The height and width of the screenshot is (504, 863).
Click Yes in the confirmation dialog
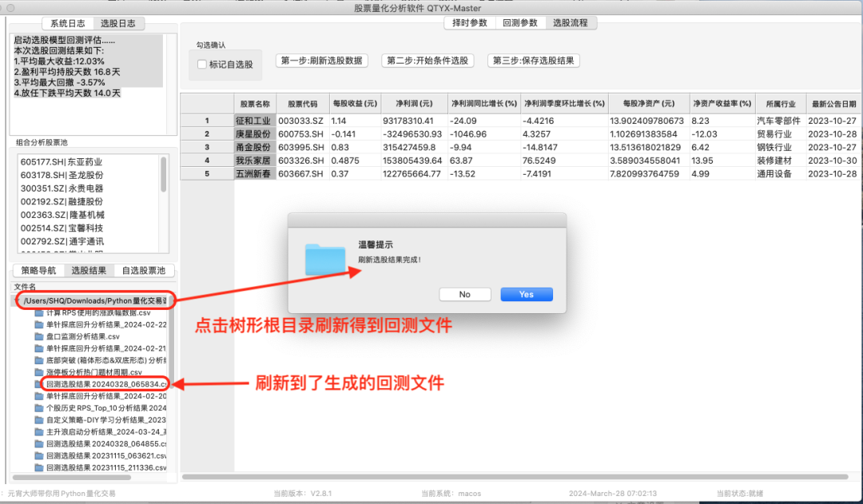[526, 294]
